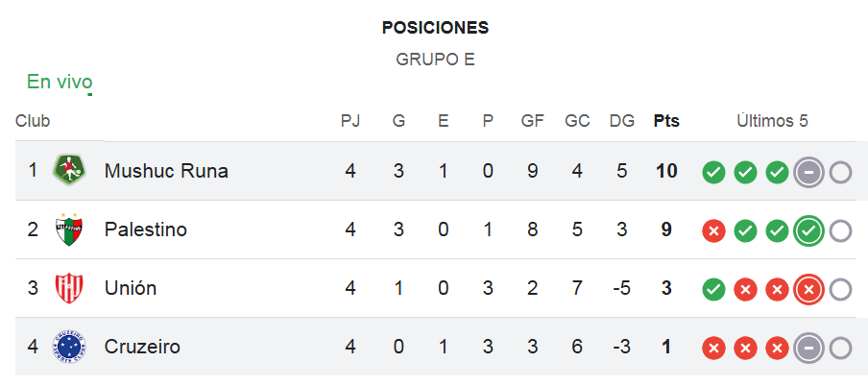This screenshot has width=868, height=386.
Task: Click Cruzeiro's empty upcoming match circle
Action: [x=840, y=349]
